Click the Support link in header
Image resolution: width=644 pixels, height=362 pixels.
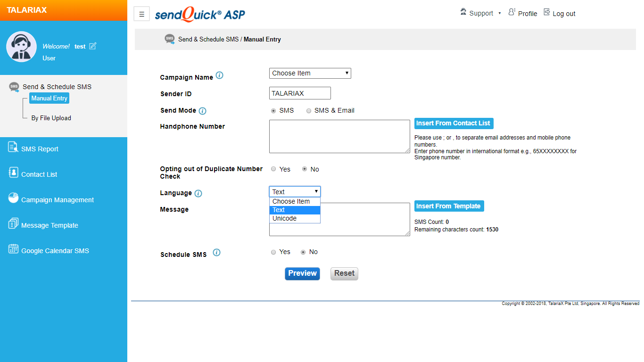point(481,13)
